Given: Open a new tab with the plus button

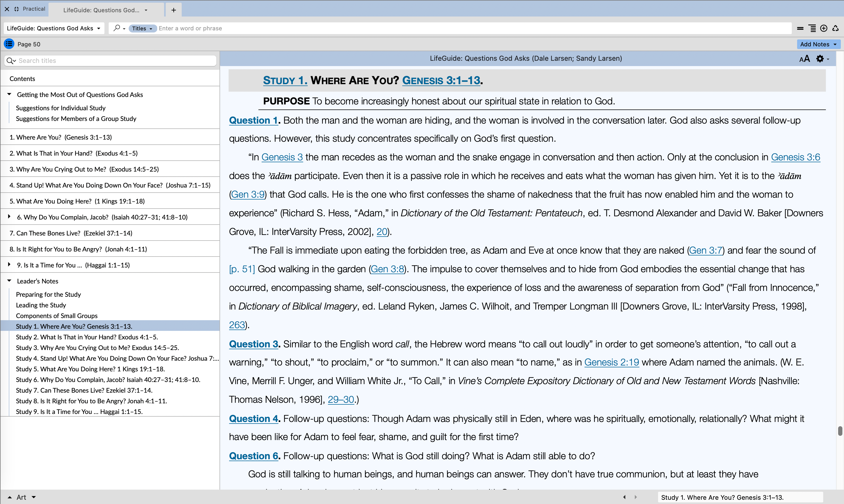Looking at the screenshot, I should pos(173,10).
